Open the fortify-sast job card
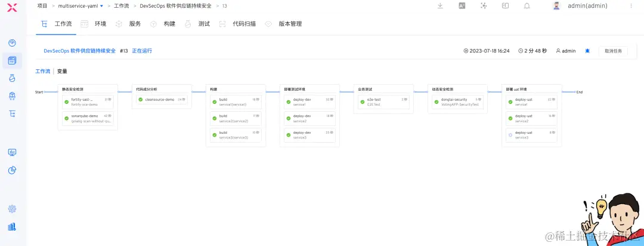Screen dimensions: 644x246 tap(88, 102)
